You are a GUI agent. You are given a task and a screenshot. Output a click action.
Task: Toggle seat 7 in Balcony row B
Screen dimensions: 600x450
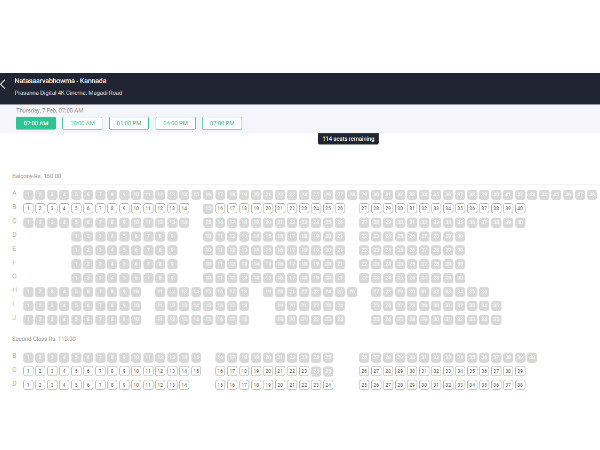coord(100,208)
